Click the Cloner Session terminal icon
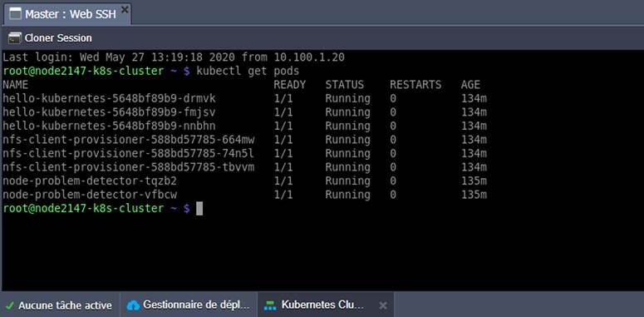644x317 pixels. (14, 38)
